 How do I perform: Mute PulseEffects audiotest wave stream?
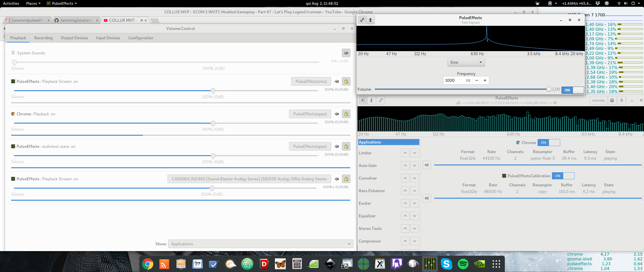(x=337, y=146)
